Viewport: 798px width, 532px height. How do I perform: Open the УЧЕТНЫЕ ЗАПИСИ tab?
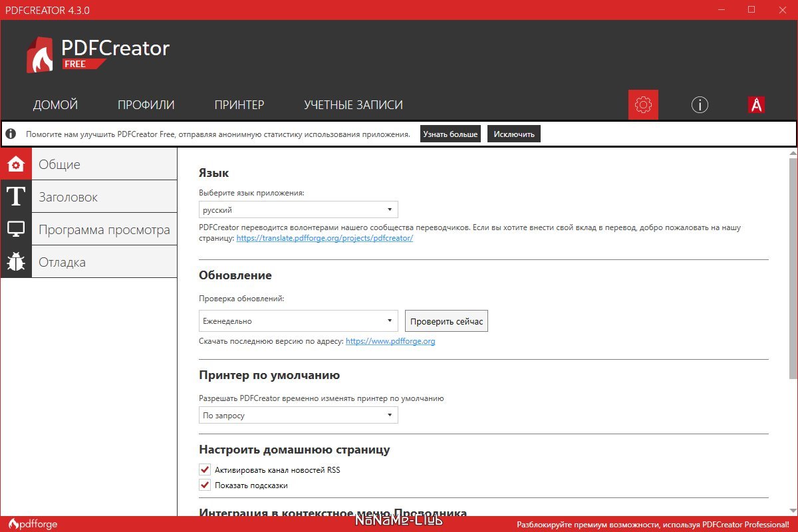click(353, 105)
